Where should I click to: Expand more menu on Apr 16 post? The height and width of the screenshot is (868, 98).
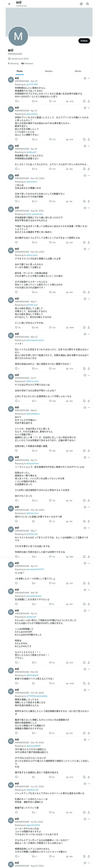point(89,146)
